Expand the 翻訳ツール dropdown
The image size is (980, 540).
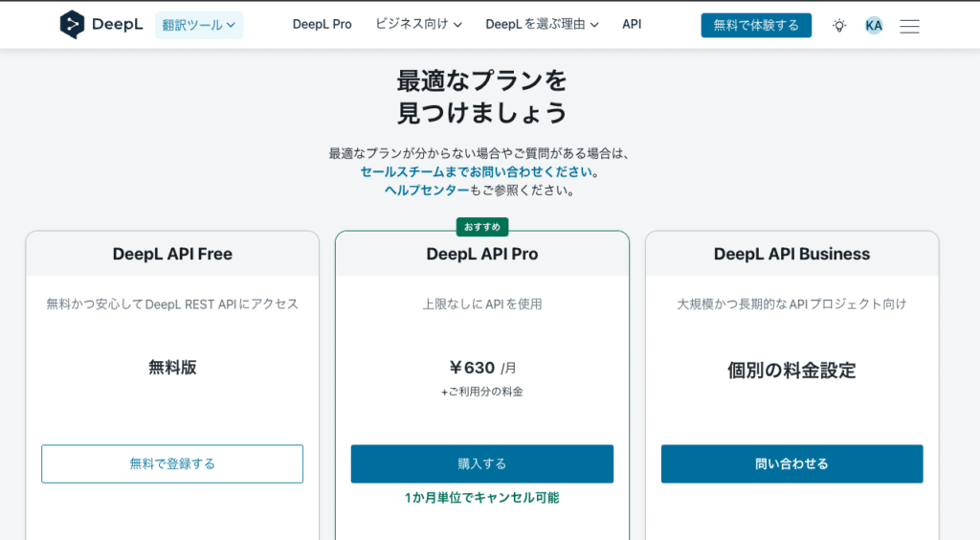pyautogui.click(x=199, y=25)
